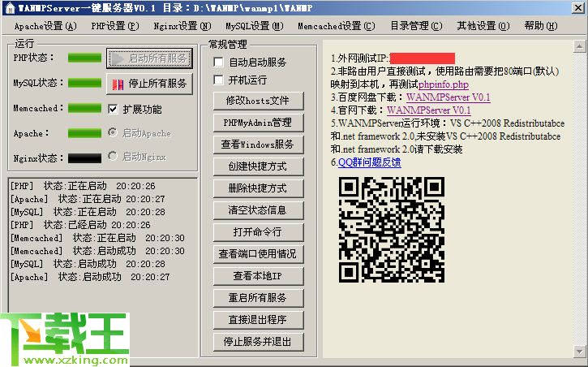Select log line "[Apache] 状态:正在启动 20:20:27"

[88, 199]
